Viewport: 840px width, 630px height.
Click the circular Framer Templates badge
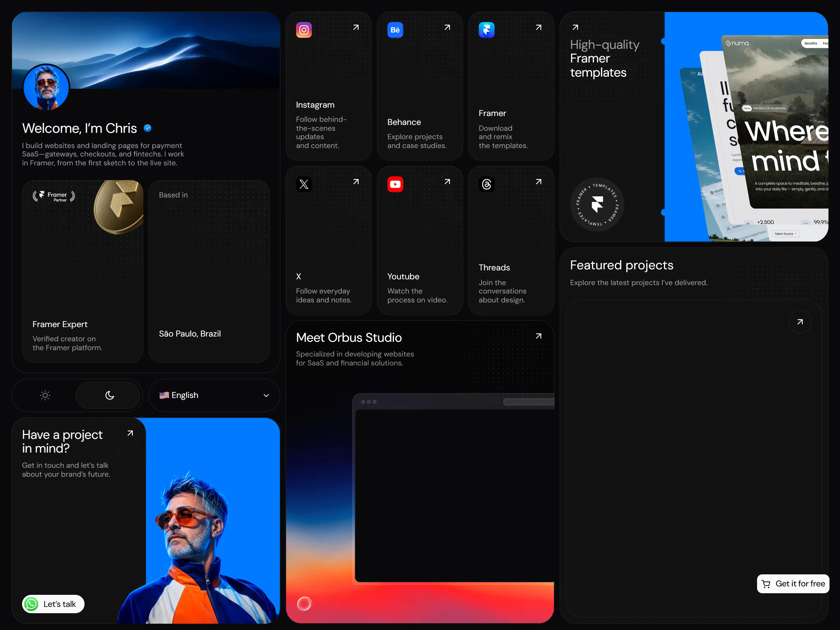[597, 204]
